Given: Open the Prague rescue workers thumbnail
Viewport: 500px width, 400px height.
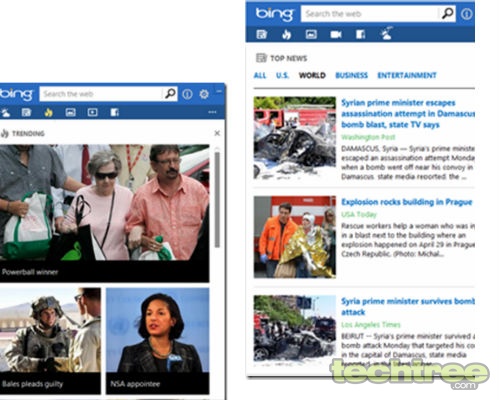Looking at the screenshot, I should pos(295,237).
